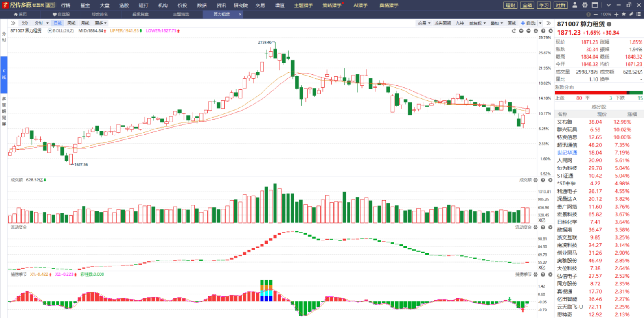This screenshot has height=318, width=644.
Task: Click the 理财 button in title bar
Action: coord(510,5)
